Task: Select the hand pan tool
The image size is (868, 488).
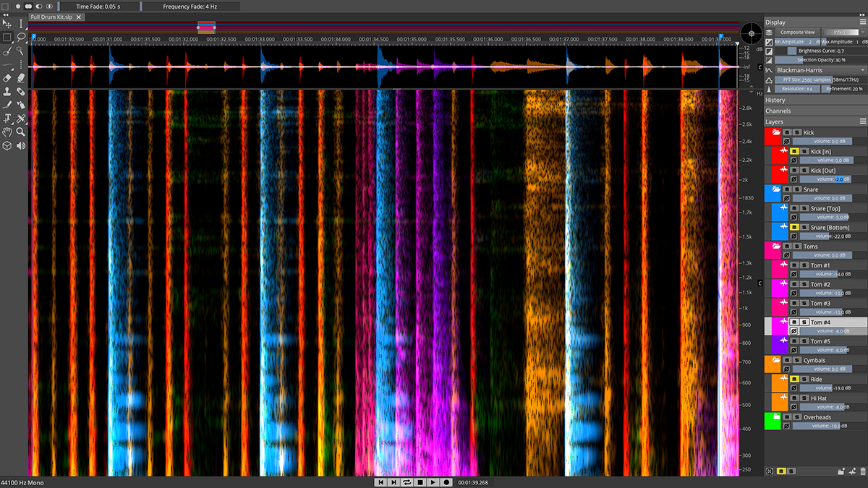Action: (7, 132)
